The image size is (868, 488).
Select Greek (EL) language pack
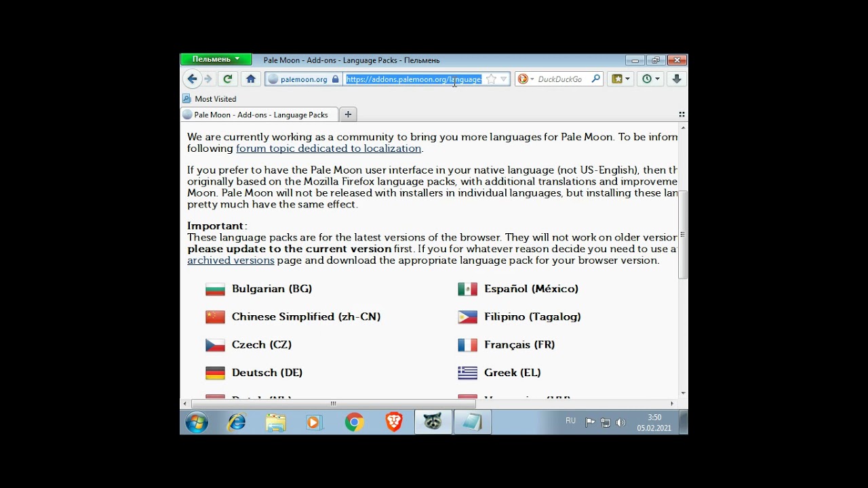(x=512, y=372)
